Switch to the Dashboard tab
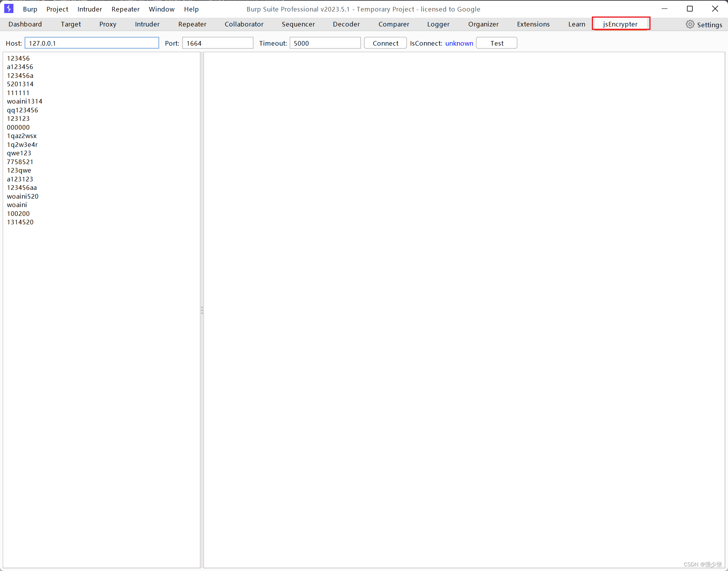Image resolution: width=728 pixels, height=571 pixels. (25, 24)
